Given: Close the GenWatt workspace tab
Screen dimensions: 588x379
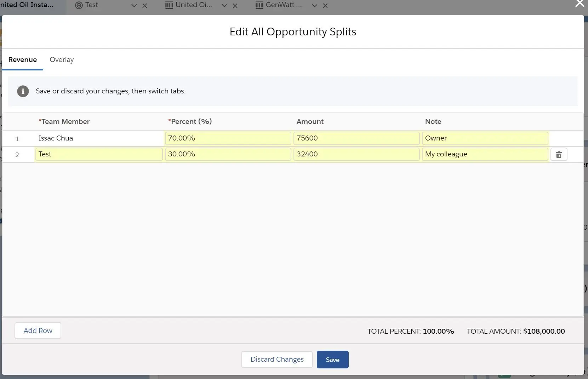Looking at the screenshot, I should click(x=325, y=6).
